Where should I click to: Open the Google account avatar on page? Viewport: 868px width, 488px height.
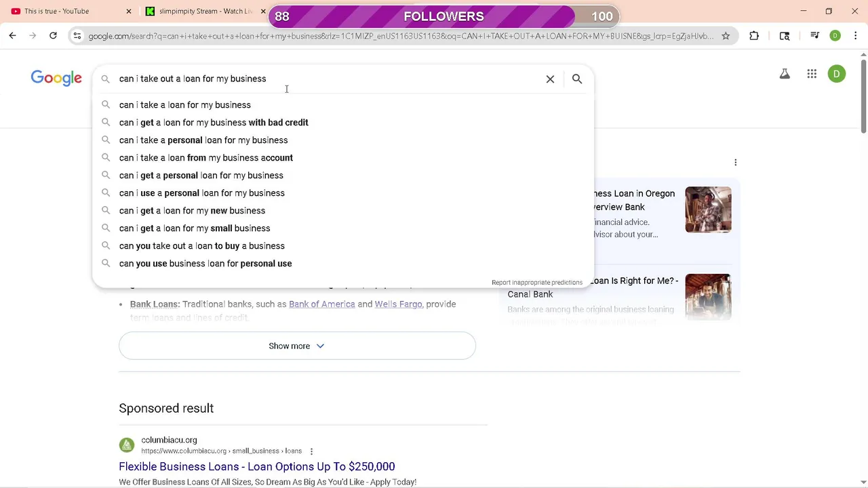click(x=837, y=74)
